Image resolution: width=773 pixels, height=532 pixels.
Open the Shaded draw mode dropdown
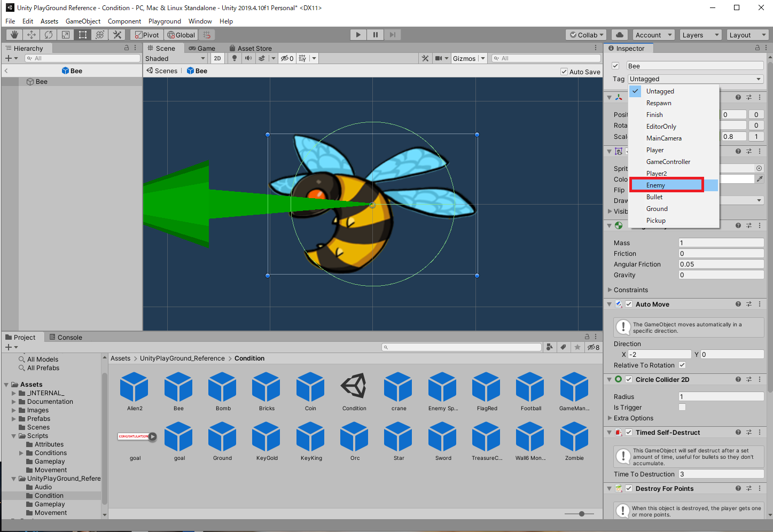point(175,58)
